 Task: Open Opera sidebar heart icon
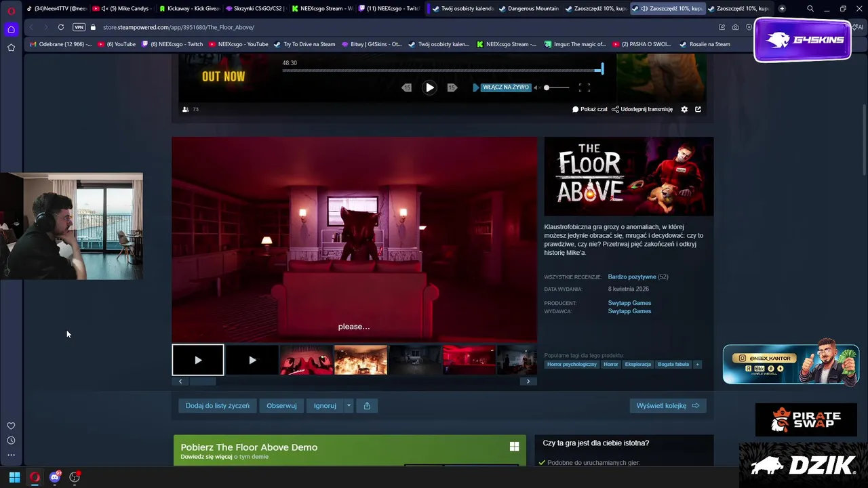pos(11,426)
